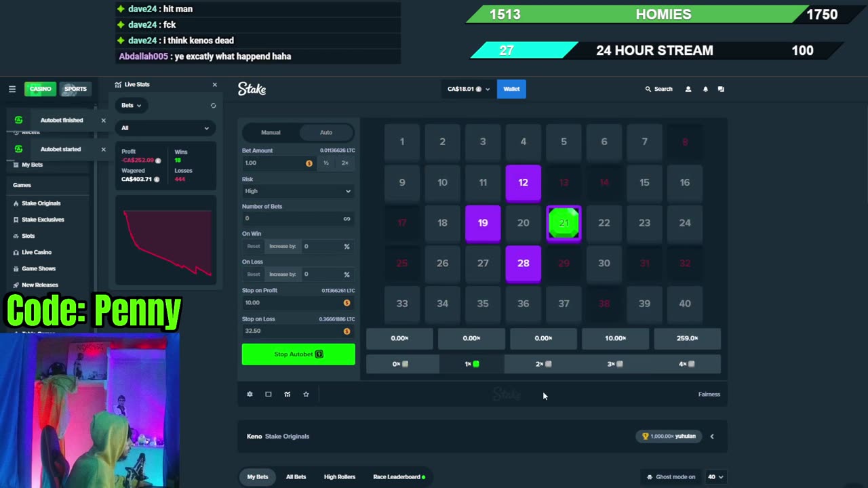Click the coin icon in Stop on Loss
The image size is (868, 488).
pyautogui.click(x=347, y=331)
